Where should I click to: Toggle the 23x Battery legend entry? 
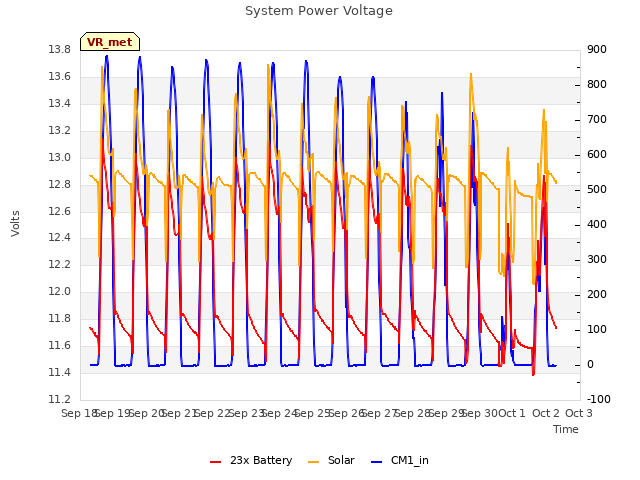point(251,460)
